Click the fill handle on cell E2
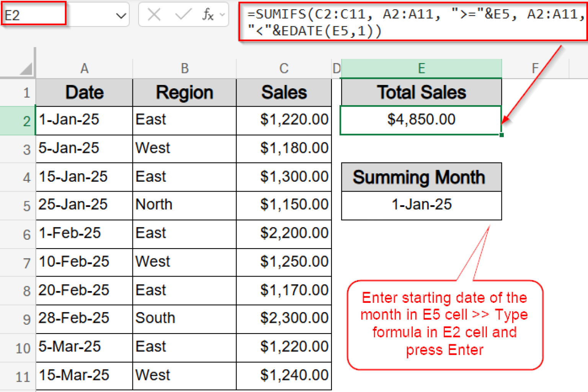The image size is (588, 392). (502, 135)
